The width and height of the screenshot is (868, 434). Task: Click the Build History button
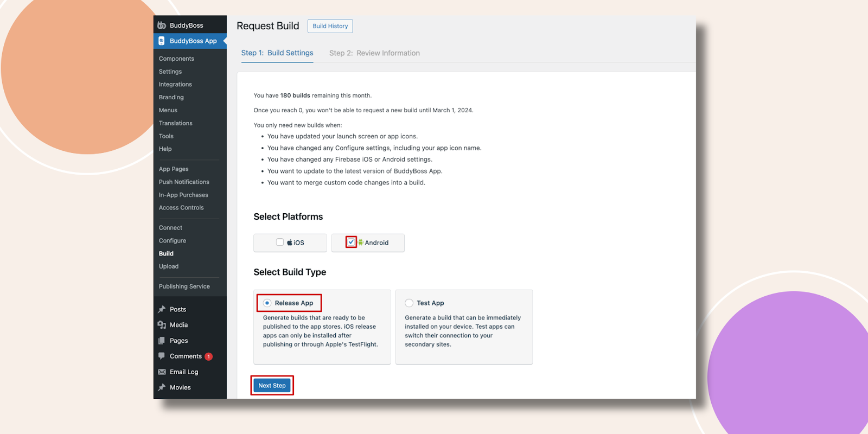coord(330,26)
